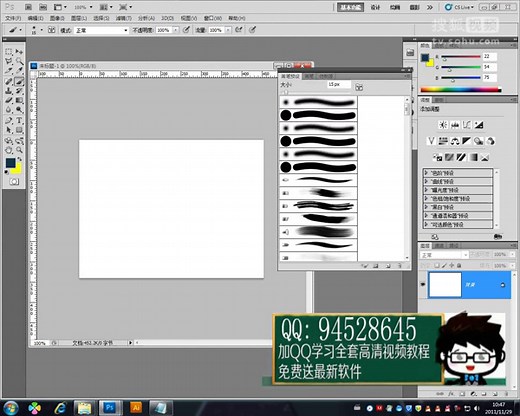Screen dimensions: 520x416
Task: Open the CS Live button
Action: pos(460,7)
